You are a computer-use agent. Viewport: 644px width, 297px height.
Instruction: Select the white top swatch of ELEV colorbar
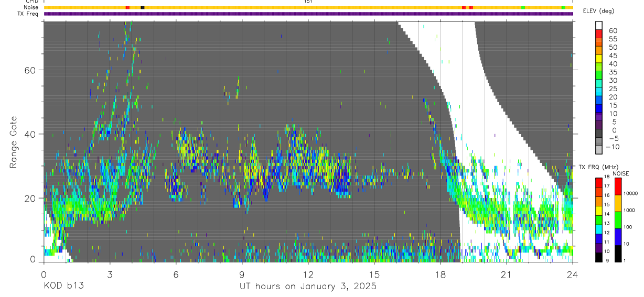click(x=599, y=25)
